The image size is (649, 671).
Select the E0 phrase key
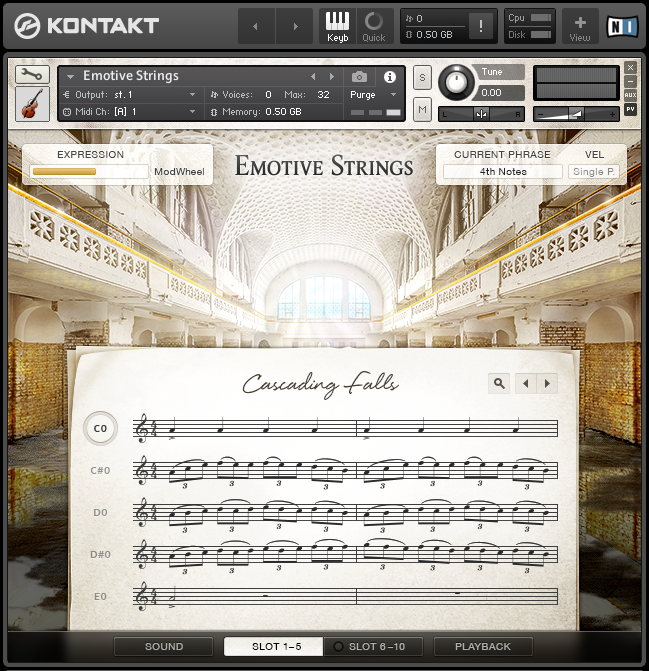100,596
